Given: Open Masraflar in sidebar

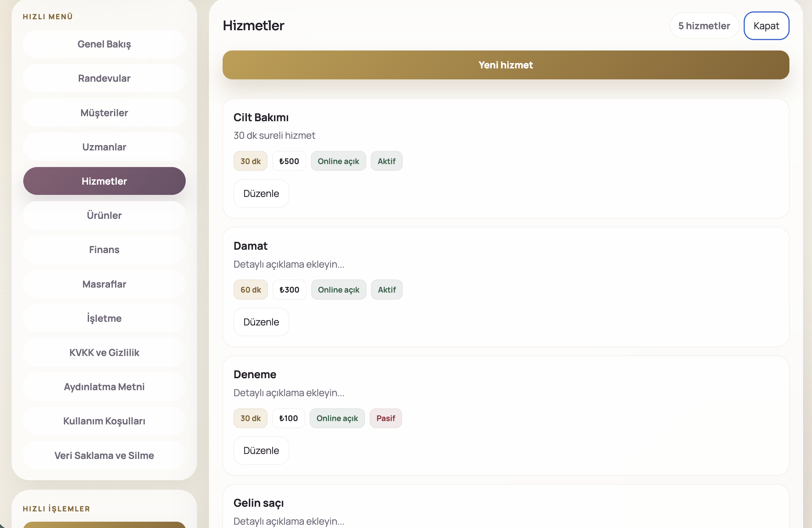Looking at the screenshot, I should click(x=104, y=284).
